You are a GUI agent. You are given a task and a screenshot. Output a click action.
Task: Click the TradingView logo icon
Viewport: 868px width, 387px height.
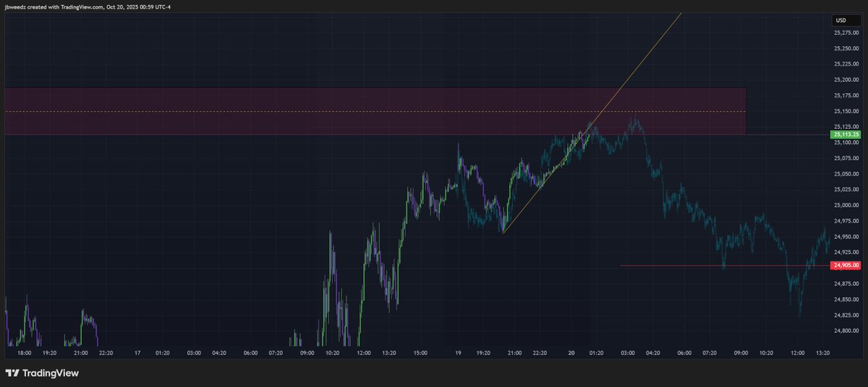[12, 373]
